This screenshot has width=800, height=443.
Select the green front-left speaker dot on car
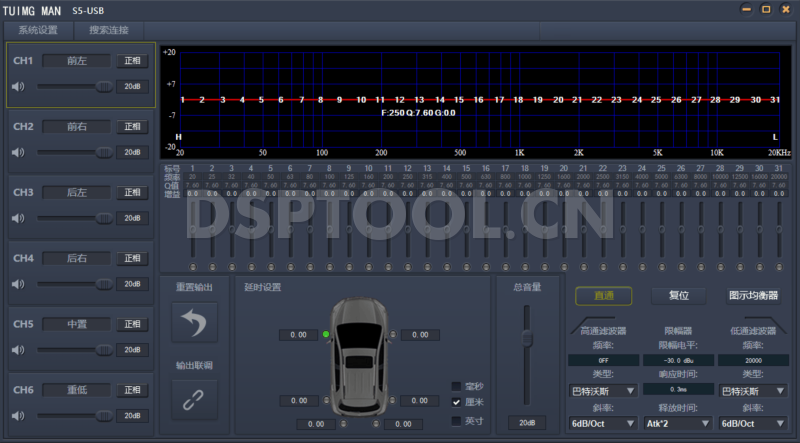(x=326, y=334)
